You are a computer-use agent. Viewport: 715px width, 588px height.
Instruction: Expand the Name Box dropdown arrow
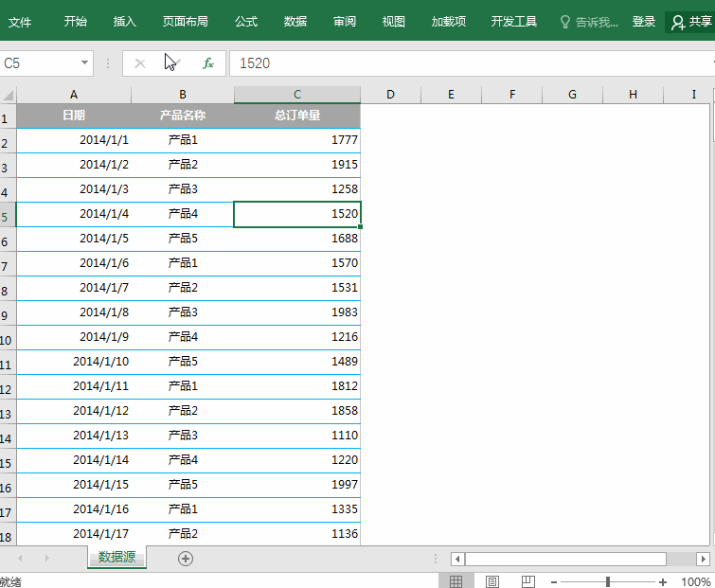(x=84, y=62)
